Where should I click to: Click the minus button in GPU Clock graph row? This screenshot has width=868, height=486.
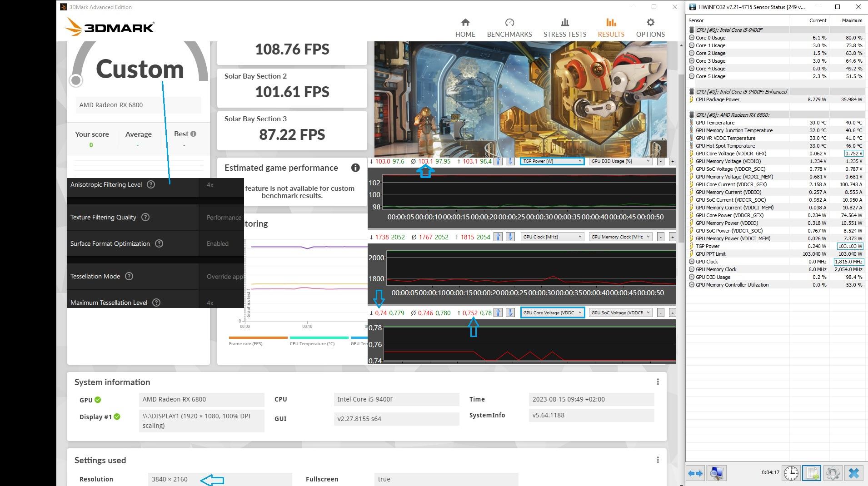660,237
